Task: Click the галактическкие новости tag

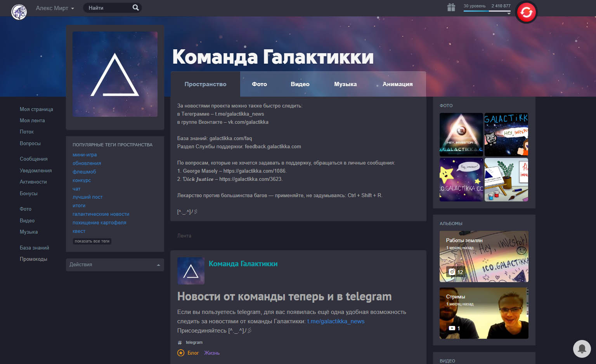Action: (101, 214)
